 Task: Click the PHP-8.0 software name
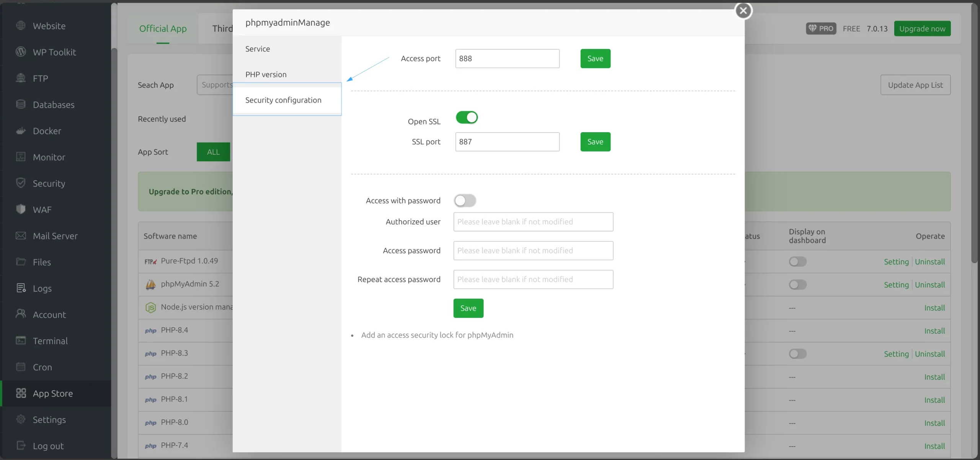point(175,422)
